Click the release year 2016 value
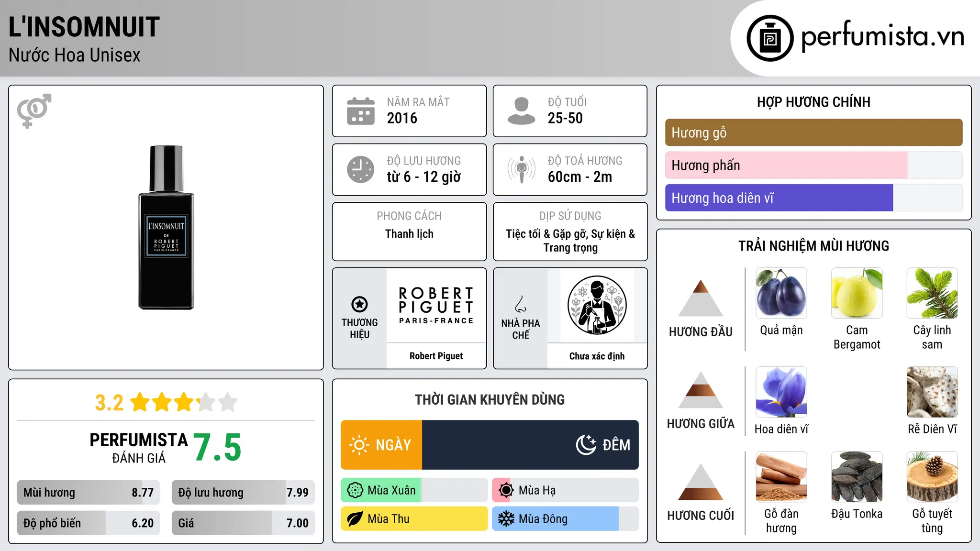The width and height of the screenshot is (980, 551). click(x=402, y=118)
